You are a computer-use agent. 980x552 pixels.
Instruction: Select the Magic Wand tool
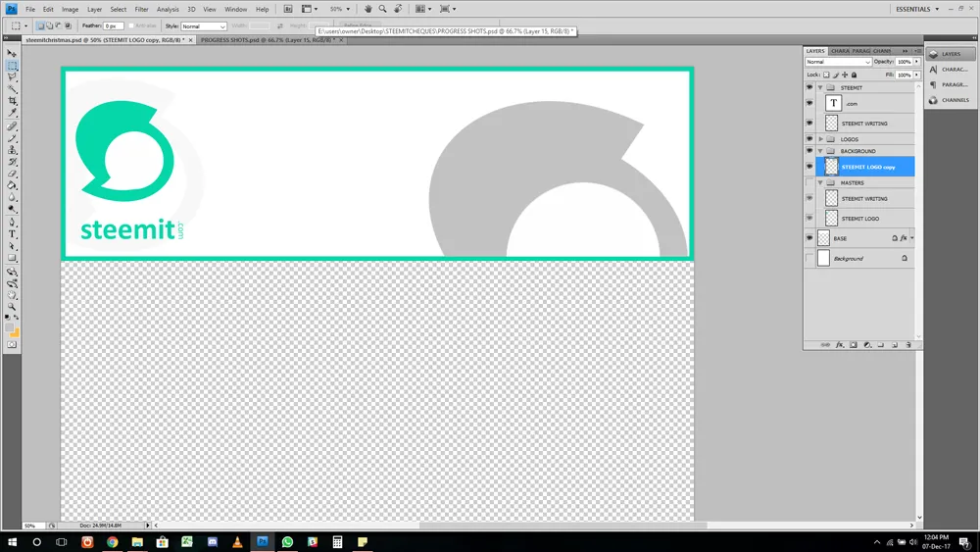click(12, 89)
